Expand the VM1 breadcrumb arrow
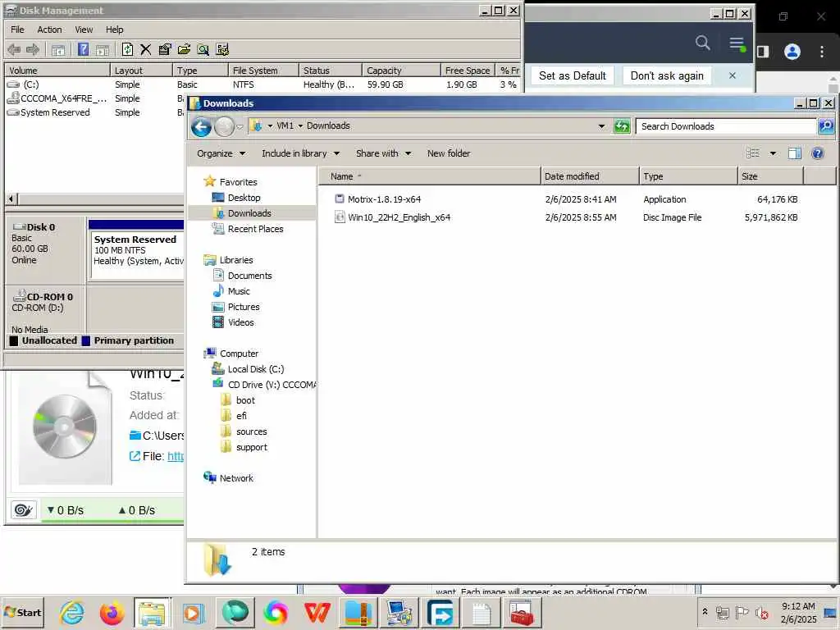This screenshot has height=630, width=840. [x=300, y=126]
